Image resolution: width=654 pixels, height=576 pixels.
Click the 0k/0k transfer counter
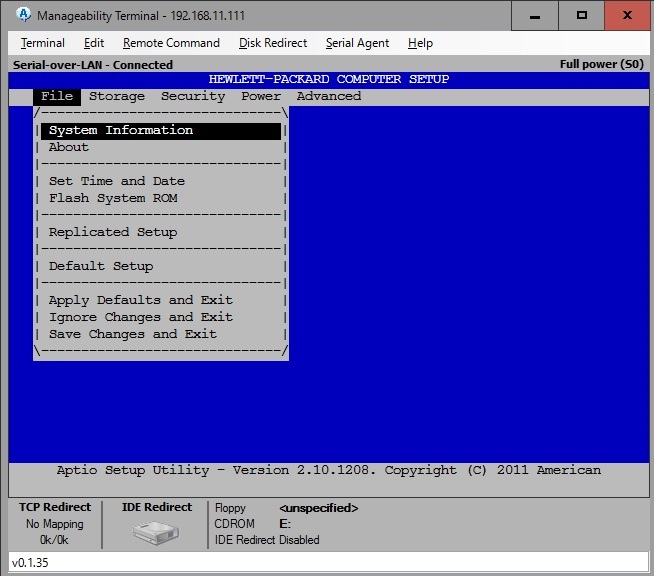(54, 540)
